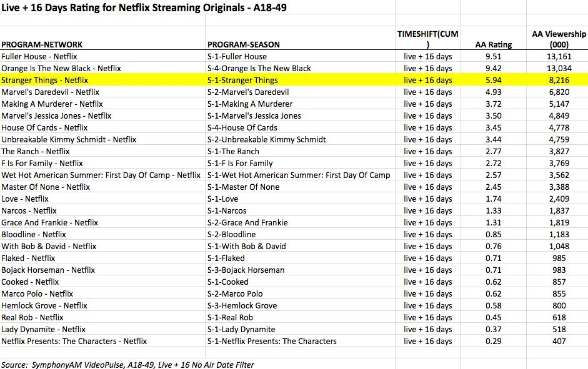Select the cell 'Bojack Horseman - Netflix'
The width and height of the screenshot is (588, 369).
48,270
